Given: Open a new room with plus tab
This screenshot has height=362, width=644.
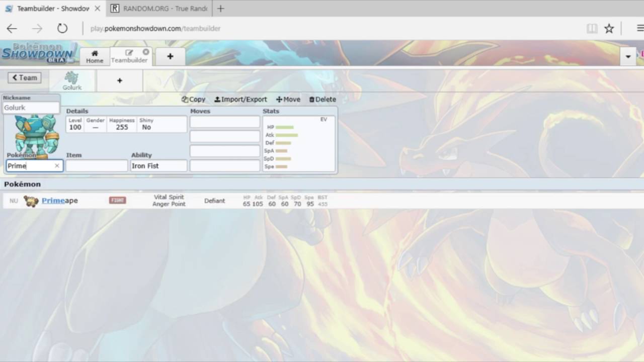Looking at the screenshot, I should pos(170,56).
